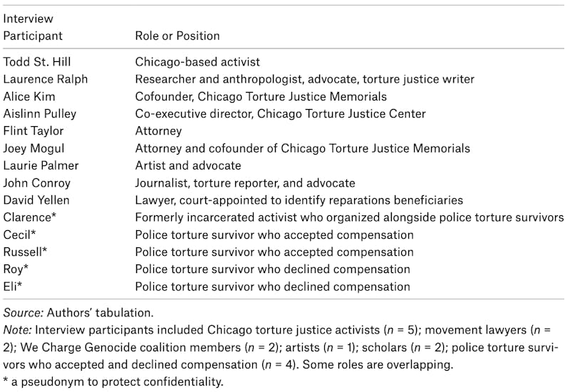Image resolution: width=570 pixels, height=392 pixels.
Task: Select the Cecil* participant name
Action: pyautogui.click(x=21, y=234)
